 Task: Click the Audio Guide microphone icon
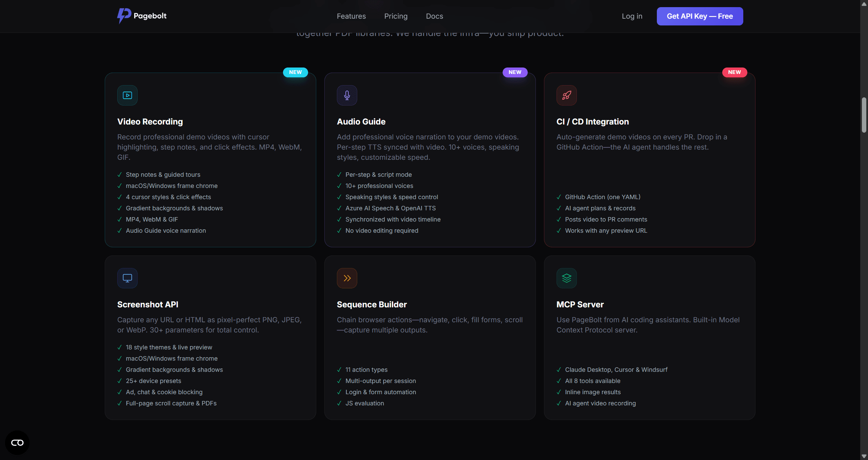[x=347, y=95]
